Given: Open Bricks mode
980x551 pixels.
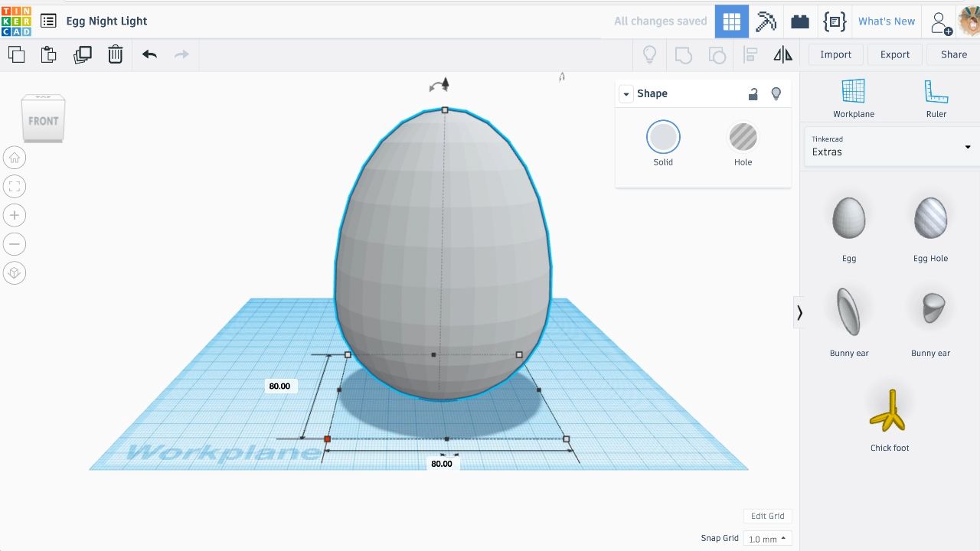Looking at the screenshot, I should pyautogui.click(x=800, y=21).
